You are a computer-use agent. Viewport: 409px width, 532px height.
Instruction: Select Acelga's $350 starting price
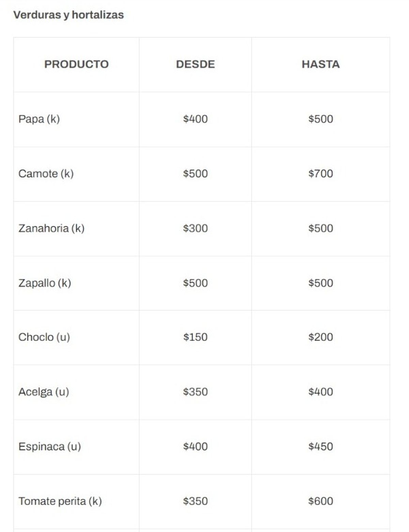click(195, 392)
